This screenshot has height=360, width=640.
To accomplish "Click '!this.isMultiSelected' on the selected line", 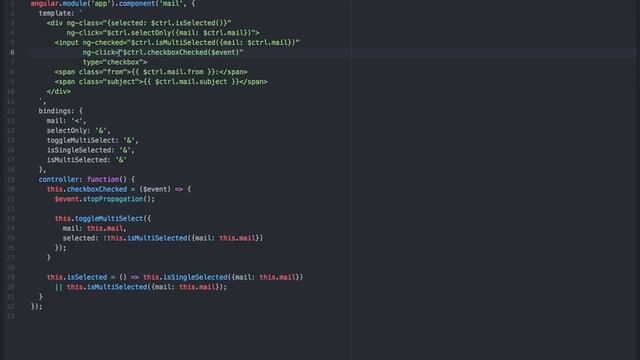I will 145,238.
